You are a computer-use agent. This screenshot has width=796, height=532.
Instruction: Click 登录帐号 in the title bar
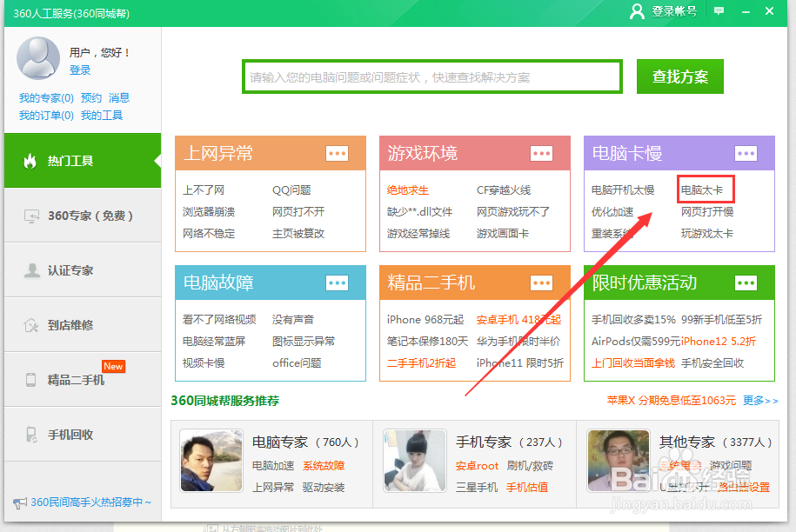tap(674, 11)
